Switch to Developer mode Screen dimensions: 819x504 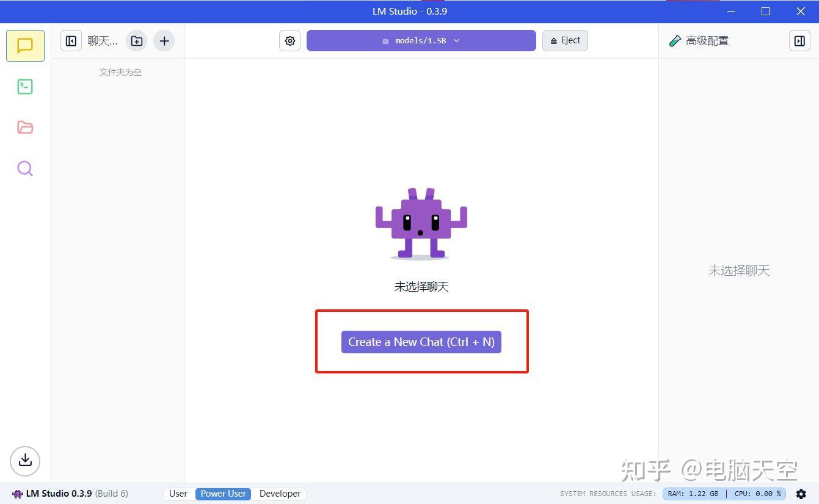(x=280, y=494)
